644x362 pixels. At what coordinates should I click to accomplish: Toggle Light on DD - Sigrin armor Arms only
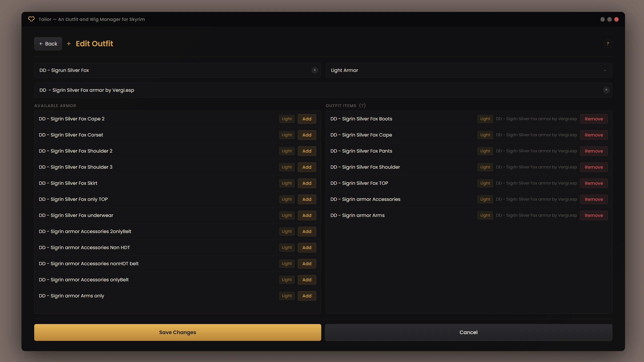[x=287, y=296]
